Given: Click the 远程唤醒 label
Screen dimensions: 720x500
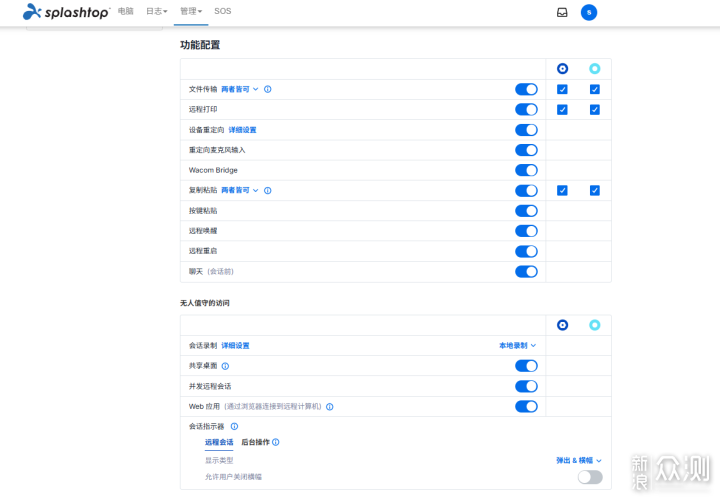Looking at the screenshot, I should (x=203, y=231).
